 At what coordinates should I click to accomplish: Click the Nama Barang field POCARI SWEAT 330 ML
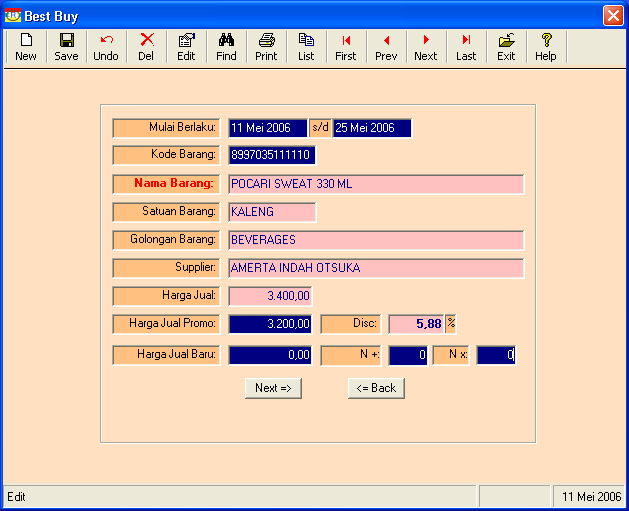point(376,184)
